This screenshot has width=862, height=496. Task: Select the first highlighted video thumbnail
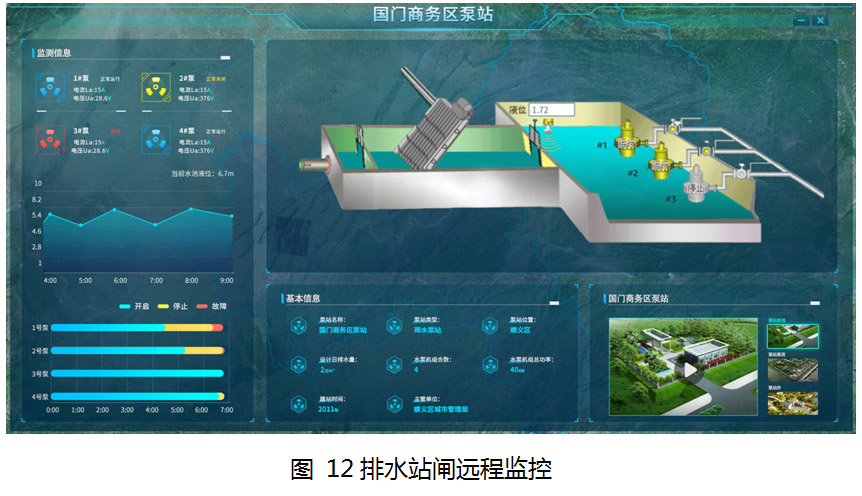[792, 335]
